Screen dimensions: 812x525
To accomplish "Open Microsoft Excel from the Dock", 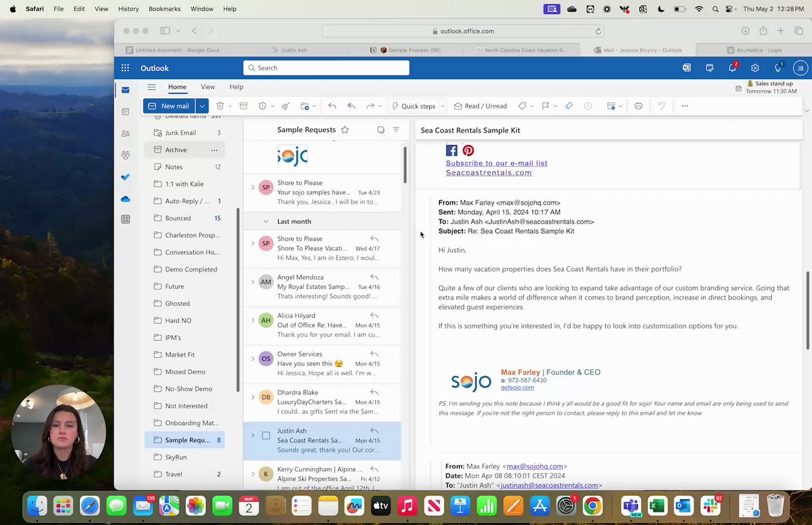I will 657,506.
